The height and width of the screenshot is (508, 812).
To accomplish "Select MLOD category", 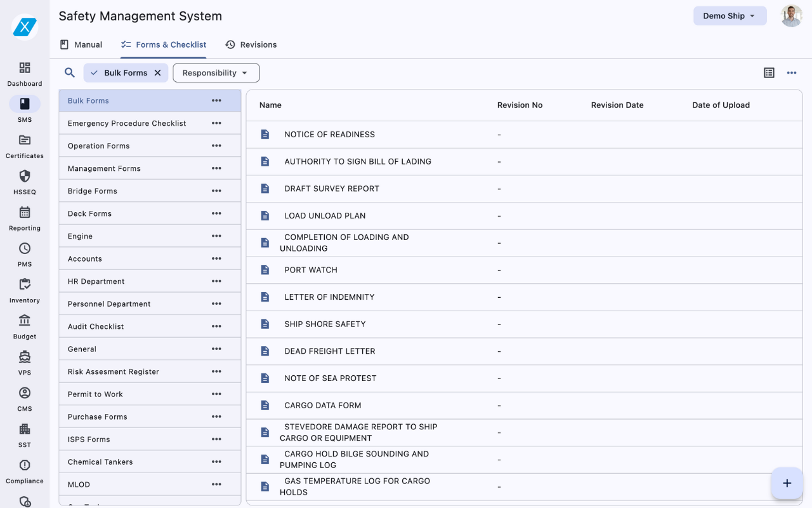I will coord(150,485).
